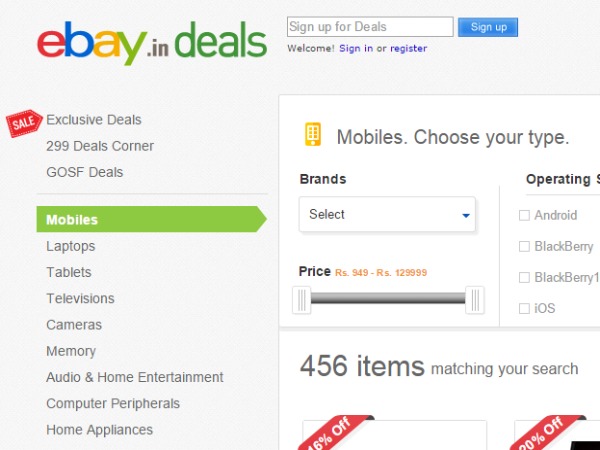Click the yellow mobile phone icon
The width and height of the screenshot is (600, 450).
tap(313, 135)
